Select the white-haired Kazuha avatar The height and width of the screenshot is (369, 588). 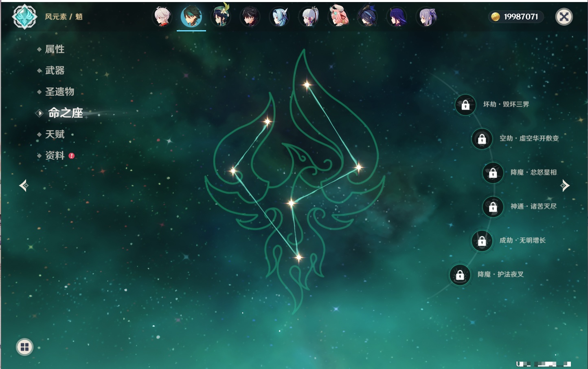click(x=162, y=17)
